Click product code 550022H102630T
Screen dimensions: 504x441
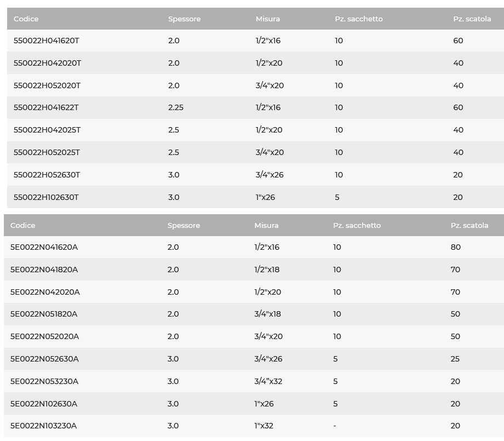46,197
